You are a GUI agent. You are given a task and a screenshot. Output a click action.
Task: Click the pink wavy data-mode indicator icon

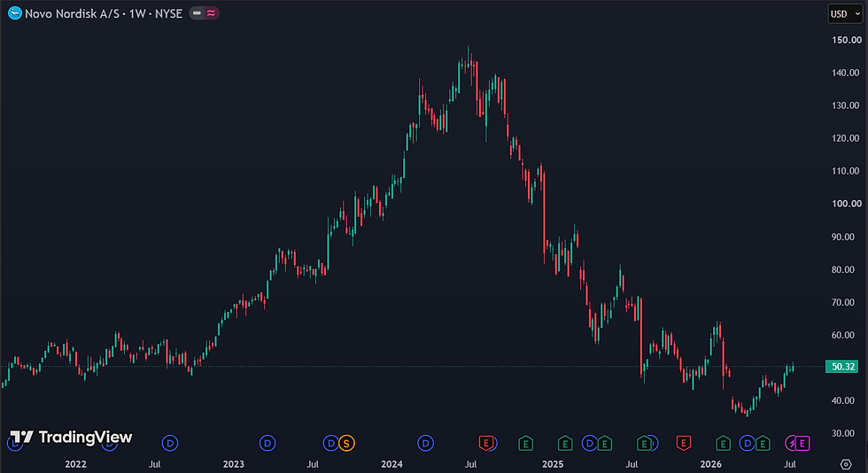click(211, 13)
